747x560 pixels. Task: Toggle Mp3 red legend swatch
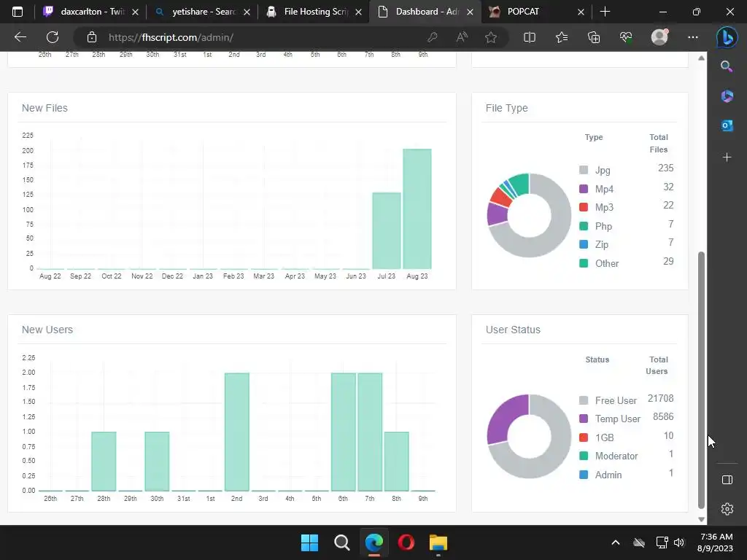pos(584,207)
